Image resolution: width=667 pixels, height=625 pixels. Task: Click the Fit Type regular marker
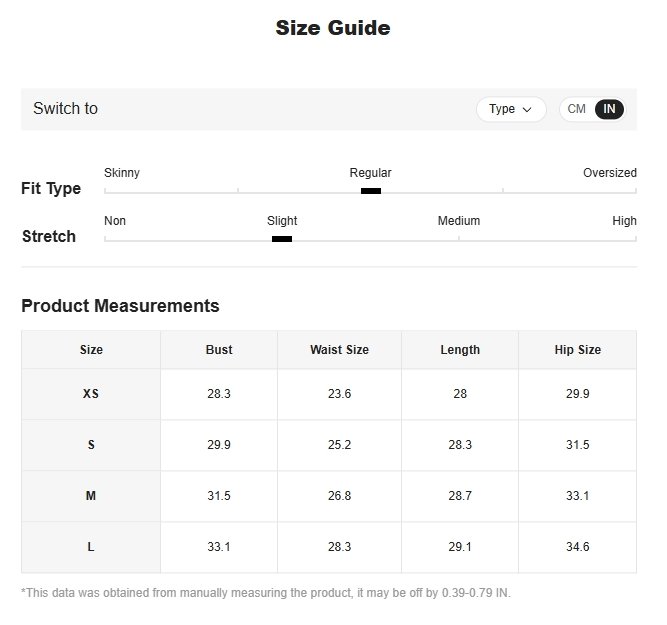[371, 190]
